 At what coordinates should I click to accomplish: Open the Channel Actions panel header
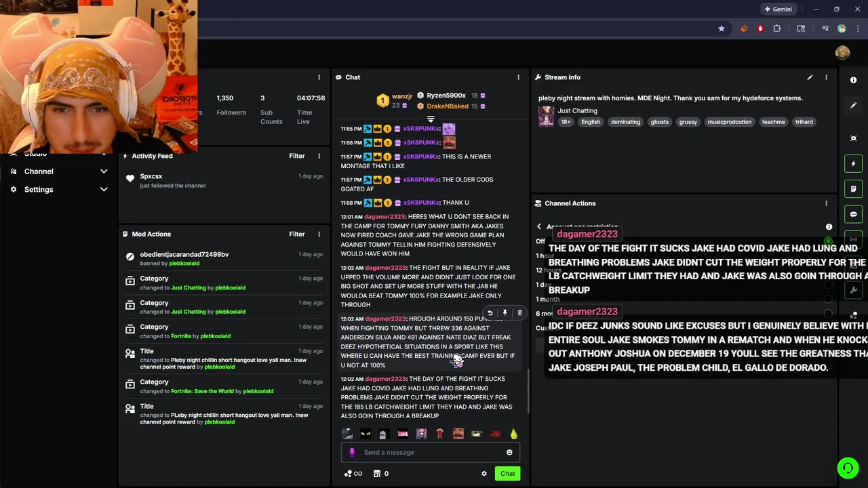(570, 203)
